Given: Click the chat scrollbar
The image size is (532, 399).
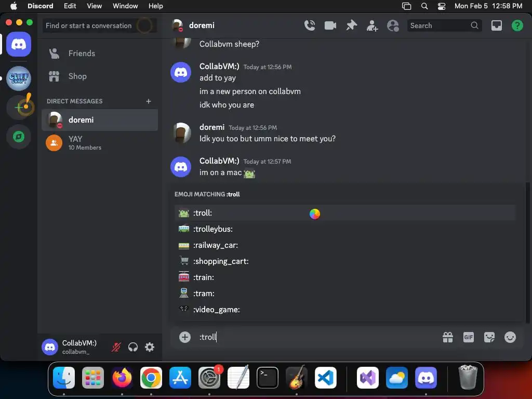Looking at the screenshot, I should (527, 253).
